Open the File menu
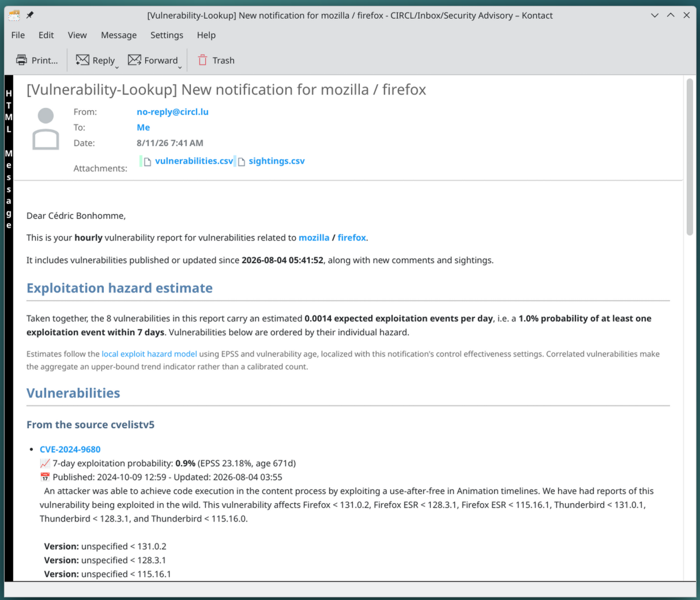 point(18,35)
